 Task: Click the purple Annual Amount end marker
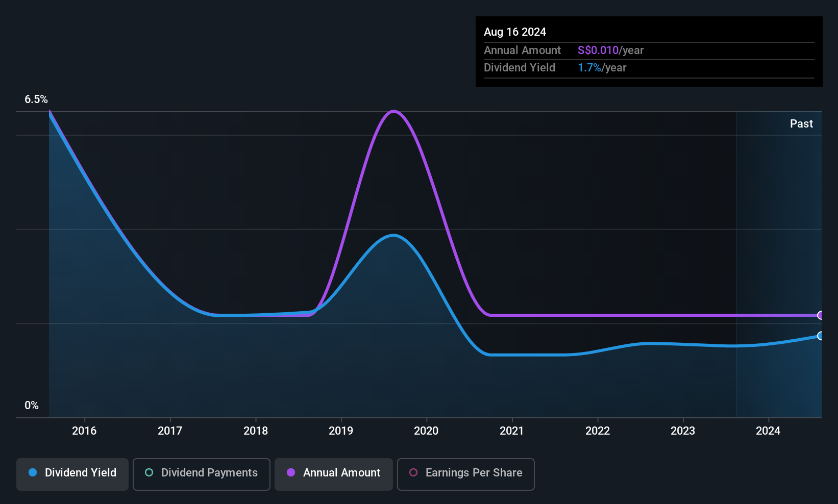coord(820,315)
